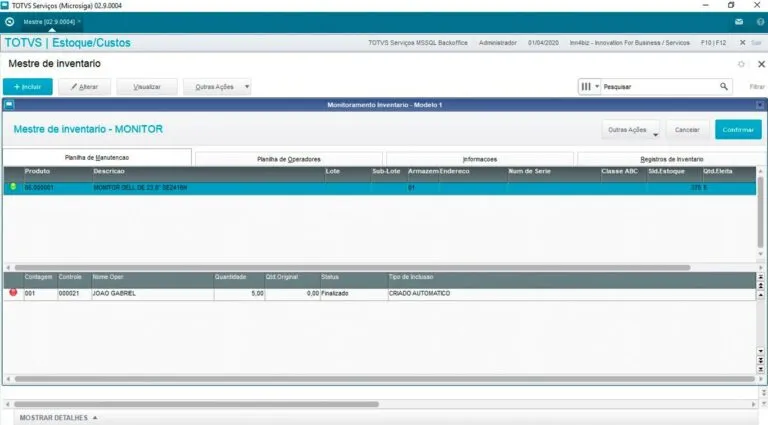The image size is (768, 425).
Task: Open Outras Ações dropdown beside Cancelar
Action: coord(632,130)
